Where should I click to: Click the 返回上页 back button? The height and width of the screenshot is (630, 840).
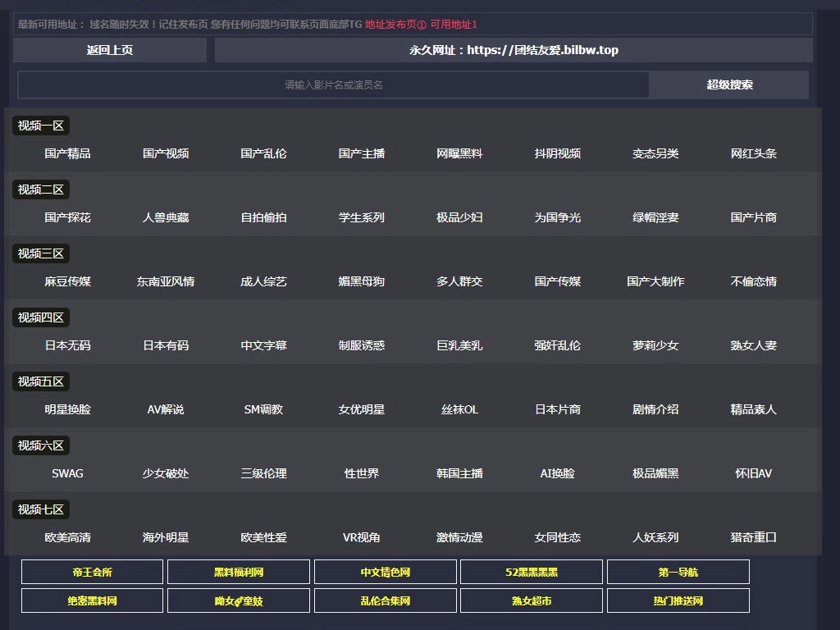click(x=110, y=50)
